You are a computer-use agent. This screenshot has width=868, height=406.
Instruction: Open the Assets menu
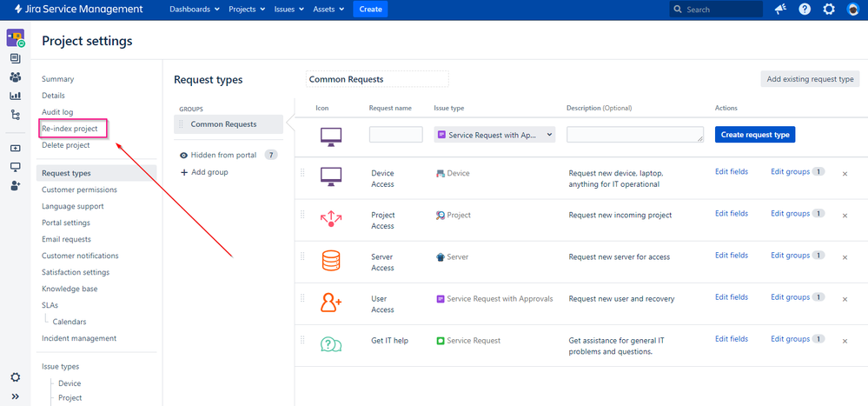tap(328, 10)
